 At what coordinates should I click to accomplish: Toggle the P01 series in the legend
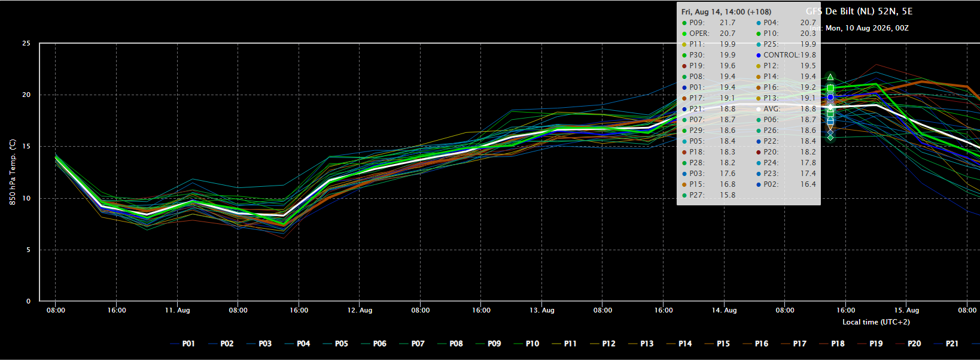pos(182,344)
